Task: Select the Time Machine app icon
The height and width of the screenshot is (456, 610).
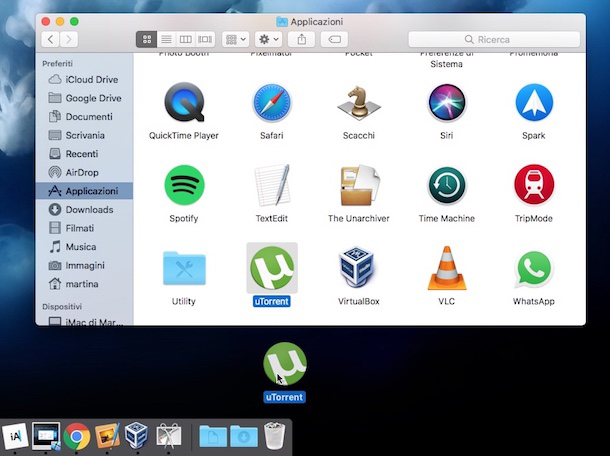Action: pyautogui.click(x=447, y=186)
